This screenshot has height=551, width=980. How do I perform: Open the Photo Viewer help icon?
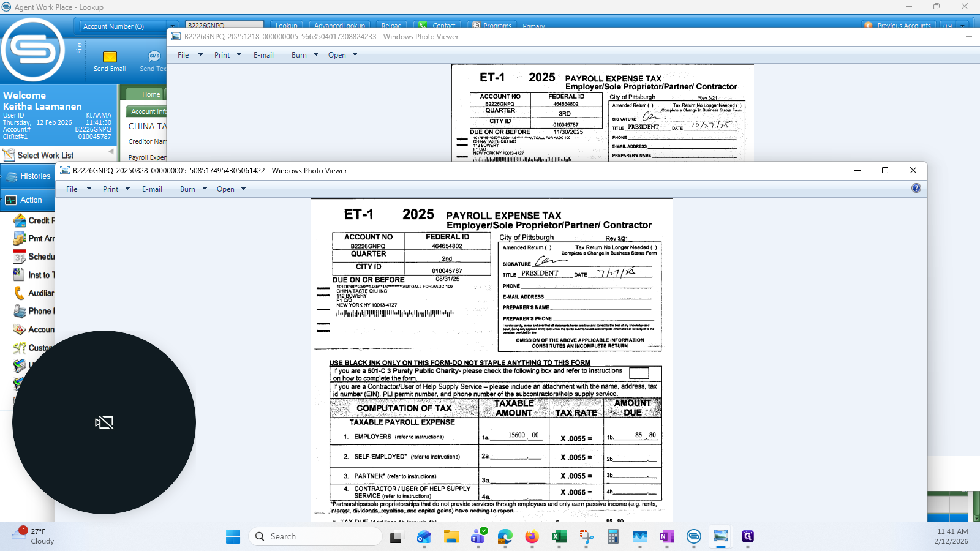pyautogui.click(x=916, y=189)
